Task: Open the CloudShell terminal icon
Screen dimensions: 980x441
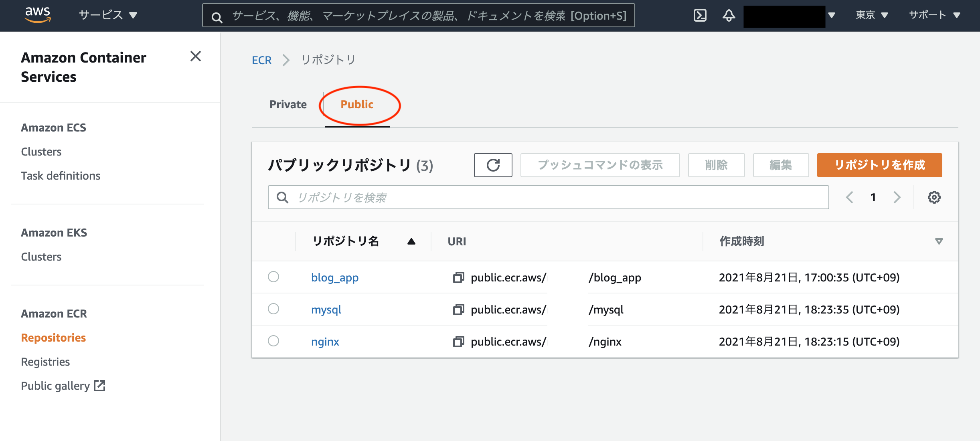Action: [x=700, y=15]
